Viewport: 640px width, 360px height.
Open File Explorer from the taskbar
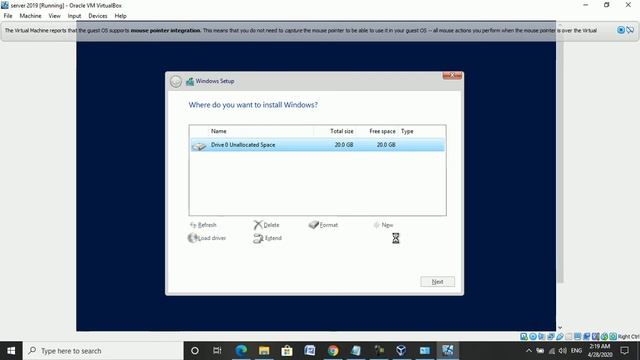(264, 351)
